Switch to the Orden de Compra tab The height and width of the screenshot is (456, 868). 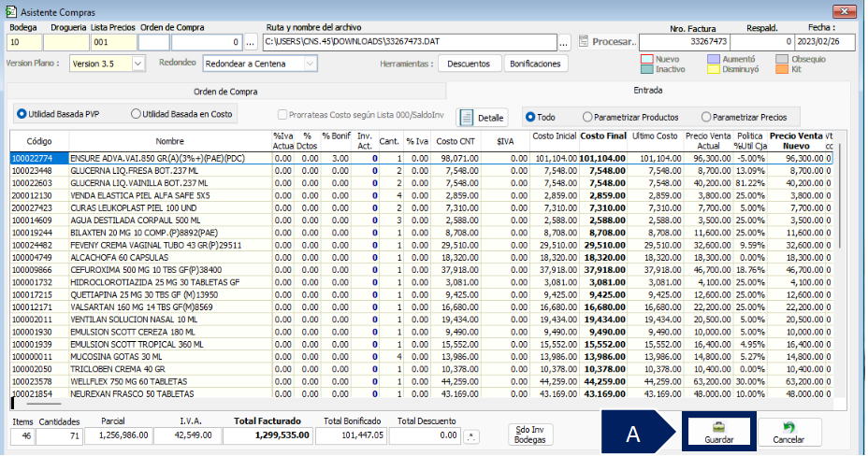coord(225,92)
